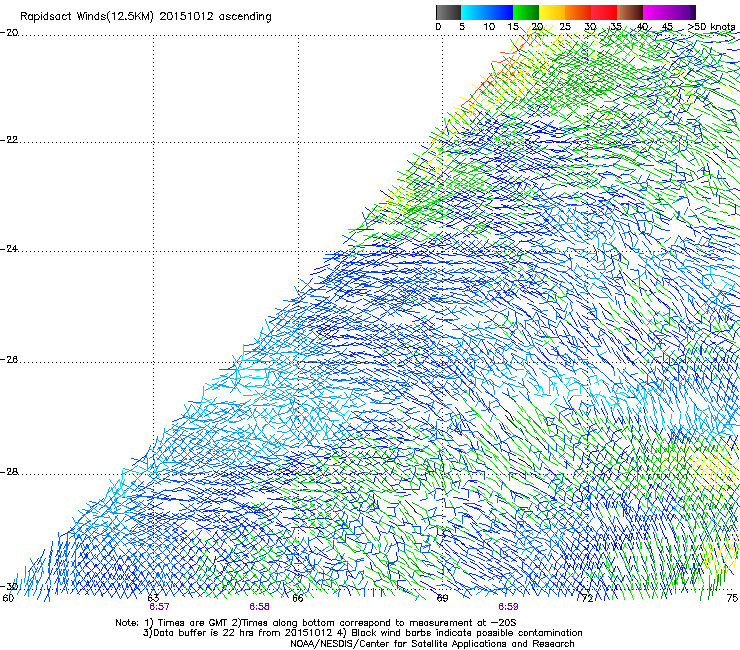Click longitude label '60'

[8, 599]
